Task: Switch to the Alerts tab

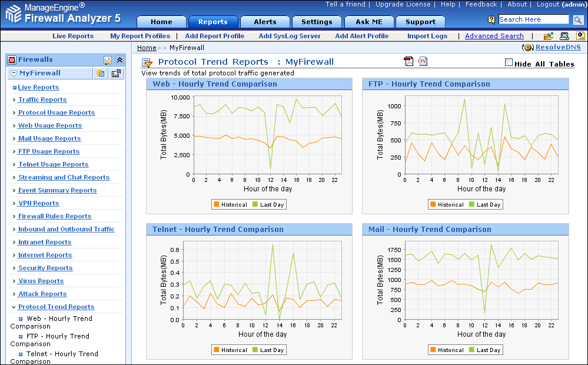Action: (265, 22)
